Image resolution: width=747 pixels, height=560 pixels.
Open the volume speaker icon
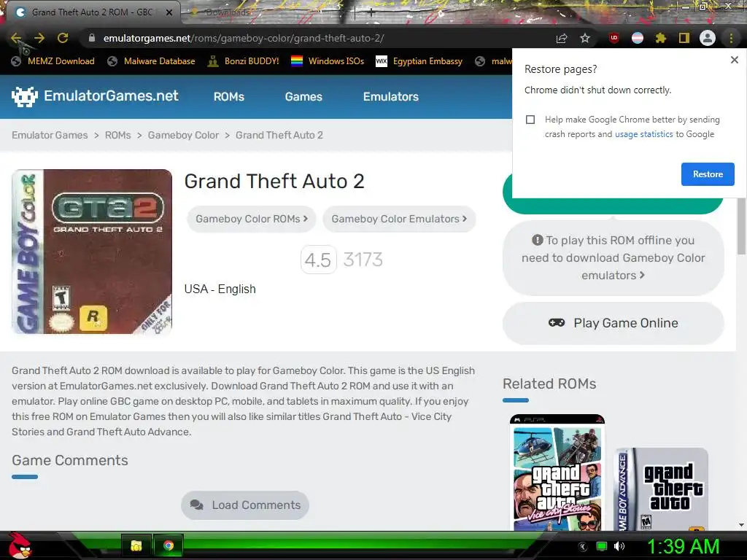[x=619, y=547]
